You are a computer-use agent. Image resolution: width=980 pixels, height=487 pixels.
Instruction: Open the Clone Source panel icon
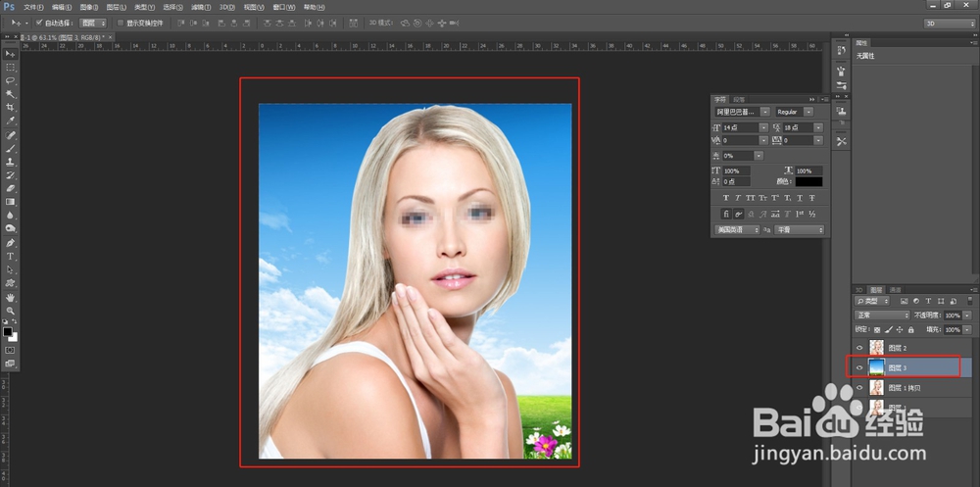tap(841, 112)
